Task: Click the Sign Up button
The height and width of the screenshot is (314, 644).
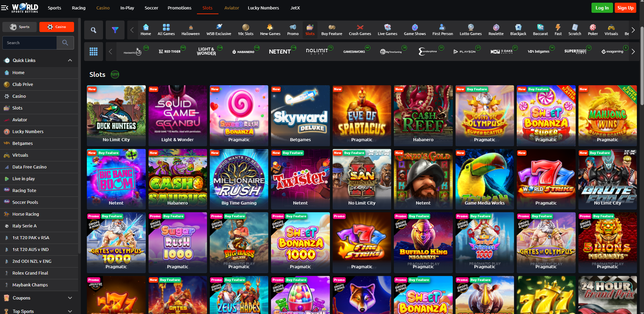Action: click(625, 7)
